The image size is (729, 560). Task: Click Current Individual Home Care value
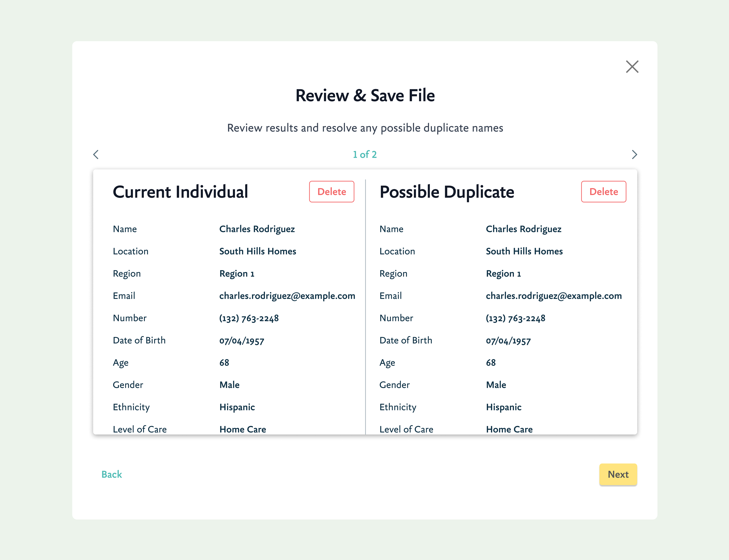coord(243,429)
